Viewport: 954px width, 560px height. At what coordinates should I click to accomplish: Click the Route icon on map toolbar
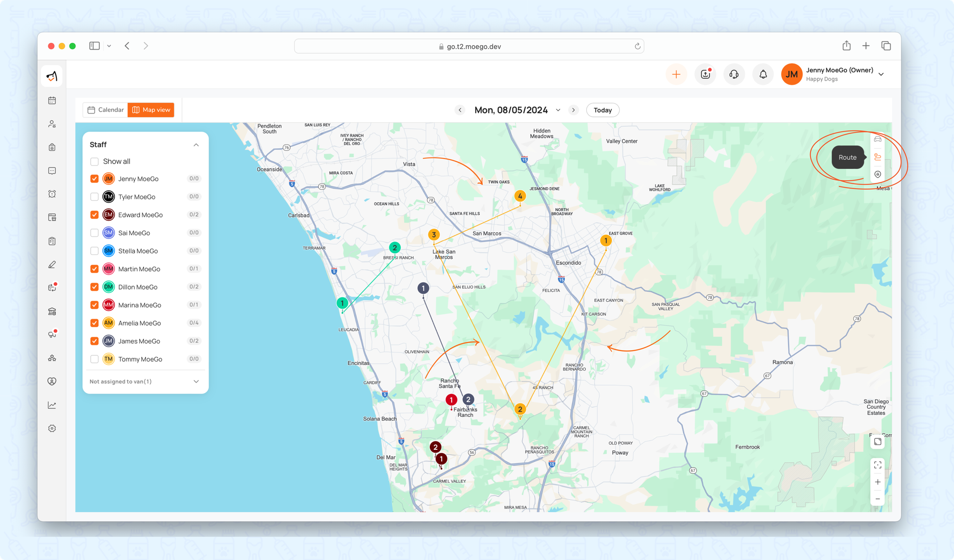pos(877,157)
